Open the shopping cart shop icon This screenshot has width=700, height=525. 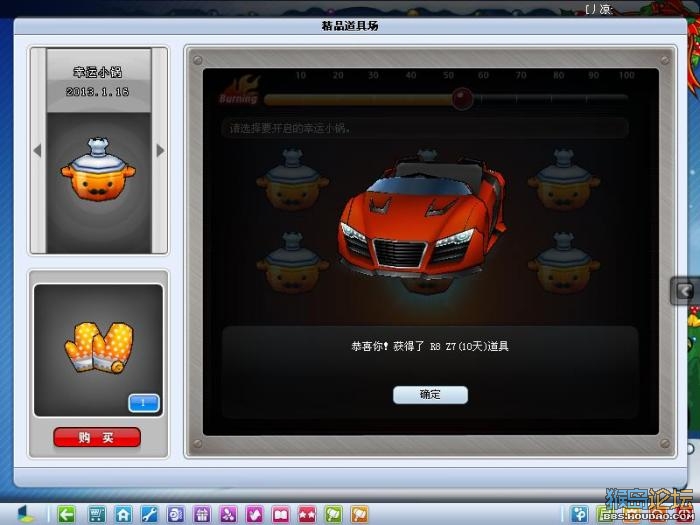pos(97,515)
